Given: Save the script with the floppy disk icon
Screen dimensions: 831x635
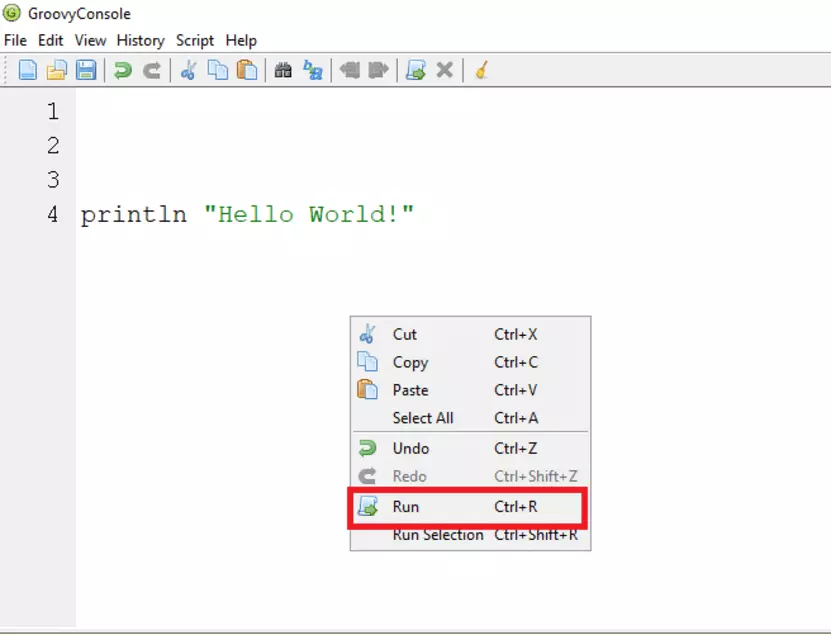Looking at the screenshot, I should [88, 69].
